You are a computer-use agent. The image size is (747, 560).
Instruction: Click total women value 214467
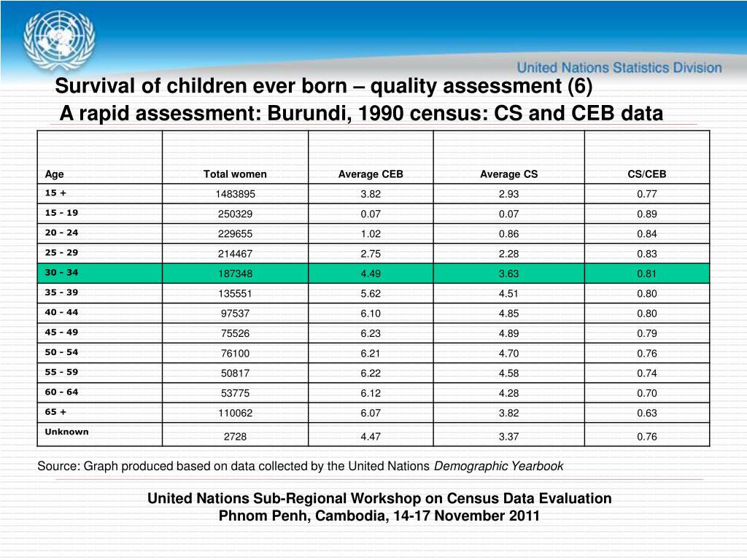tap(236, 254)
